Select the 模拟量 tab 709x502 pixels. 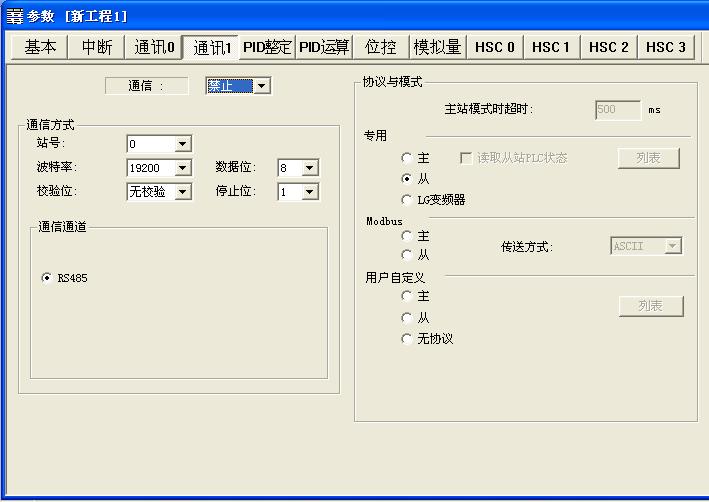(438, 47)
